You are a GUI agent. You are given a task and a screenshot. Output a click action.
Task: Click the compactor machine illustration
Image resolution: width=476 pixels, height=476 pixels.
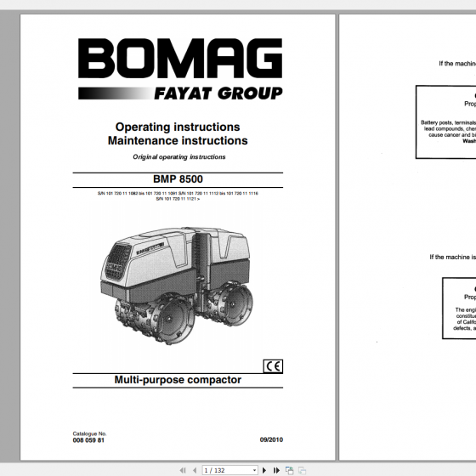click(177, 286)
